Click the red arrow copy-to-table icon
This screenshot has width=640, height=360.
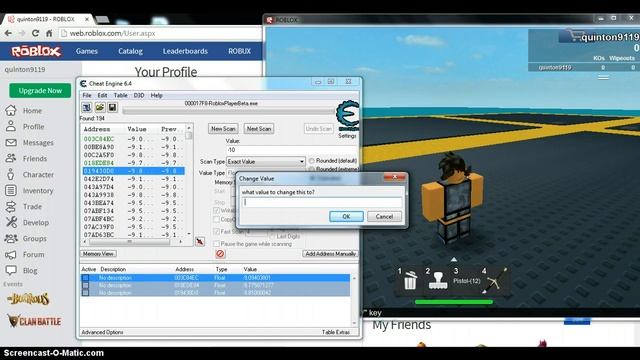(200, 241)
